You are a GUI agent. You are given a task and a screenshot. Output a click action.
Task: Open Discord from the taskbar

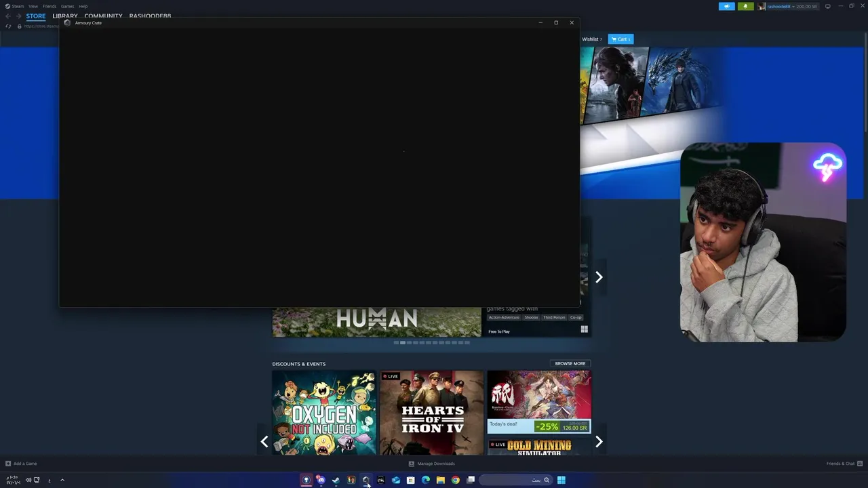(x=321, y=480)
